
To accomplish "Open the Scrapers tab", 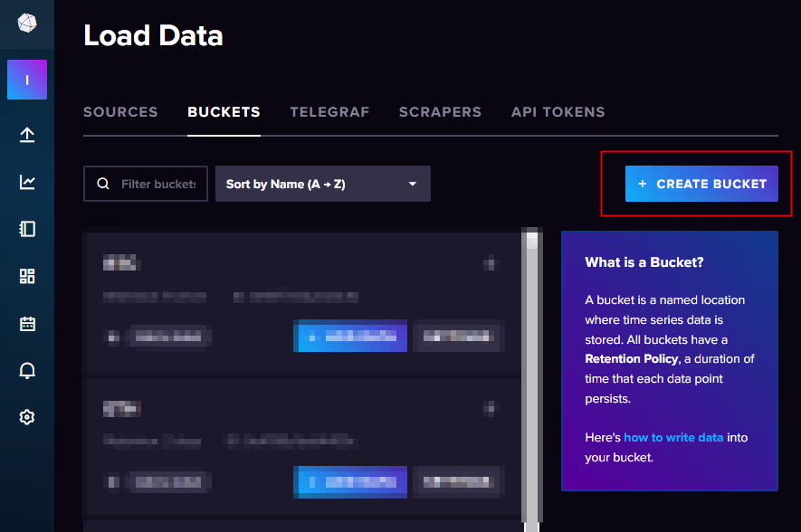I will click(440, 112).
